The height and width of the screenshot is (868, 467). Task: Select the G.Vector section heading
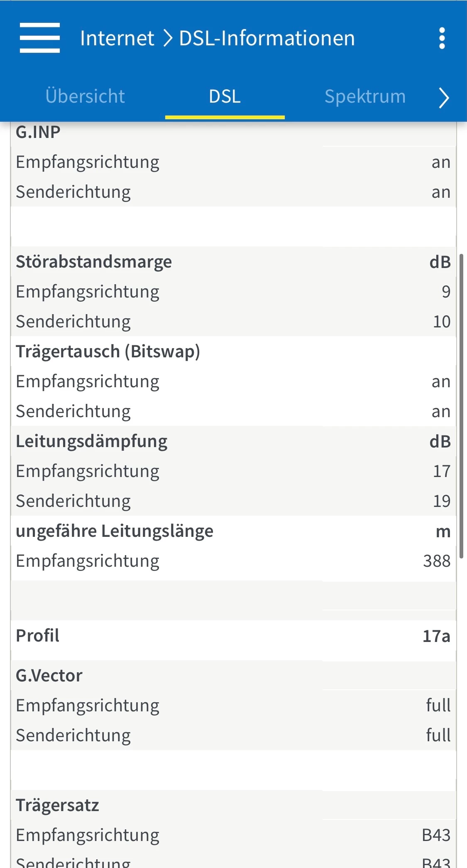49,676
